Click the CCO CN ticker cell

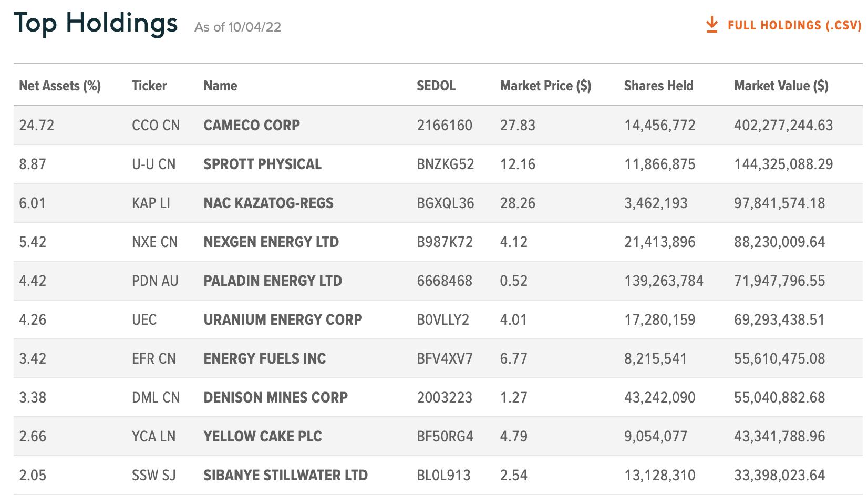(x=156, y=125)
